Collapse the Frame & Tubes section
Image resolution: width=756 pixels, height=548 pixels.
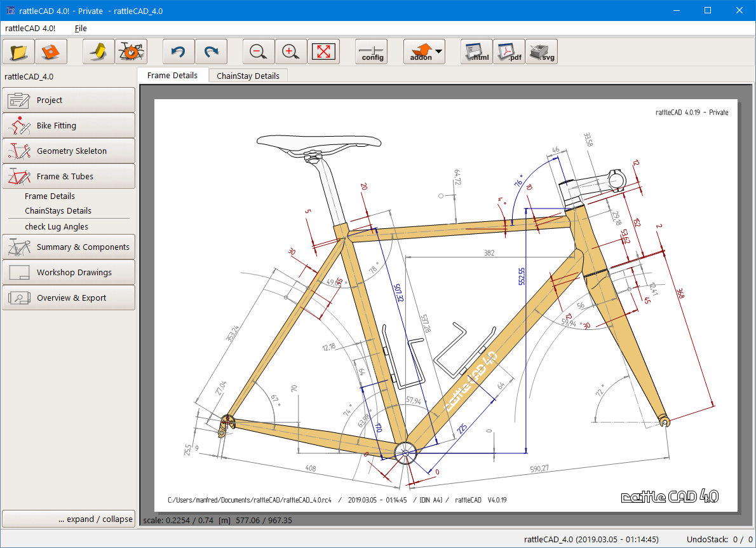tap(69, 177)
